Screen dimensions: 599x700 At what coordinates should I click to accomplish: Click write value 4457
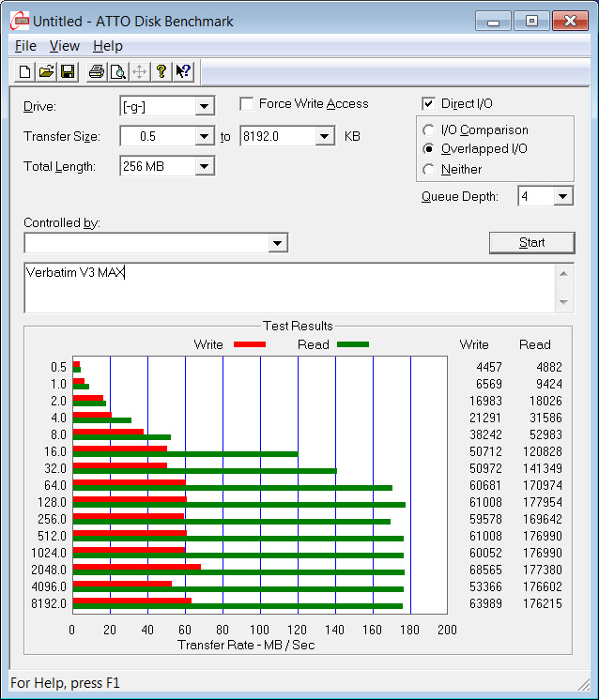tap(489, 368)
